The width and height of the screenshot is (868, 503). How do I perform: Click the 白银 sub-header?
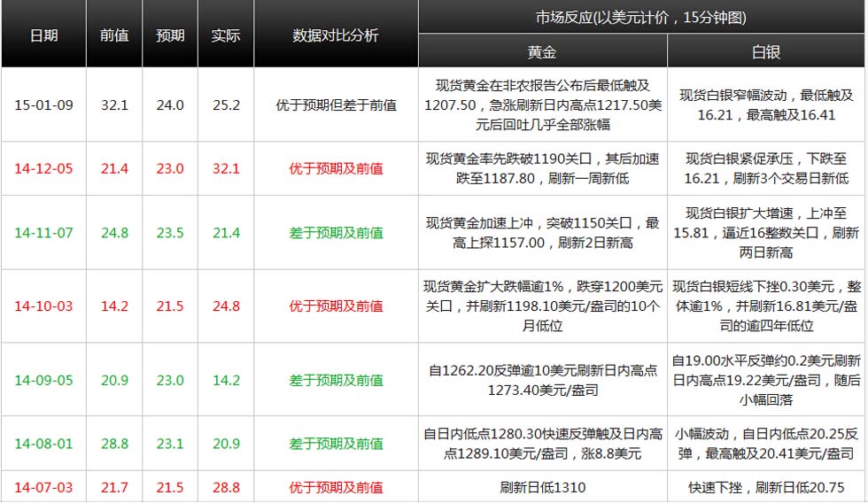tap(766, 51)
